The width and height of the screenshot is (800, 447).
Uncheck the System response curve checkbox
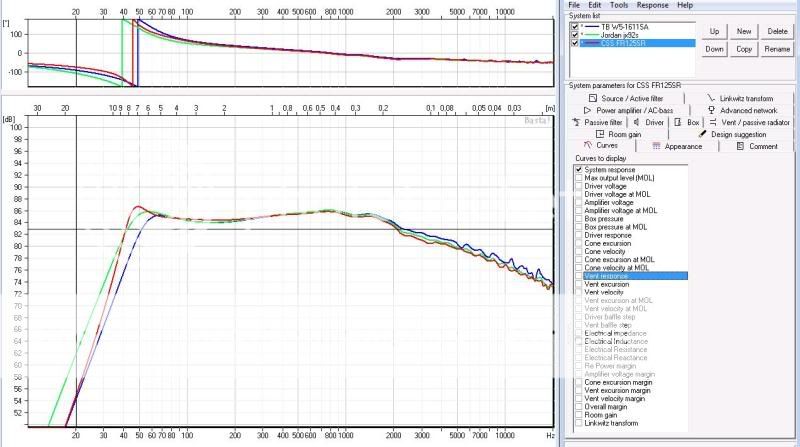pyautogui.click(x=579, y=170)
